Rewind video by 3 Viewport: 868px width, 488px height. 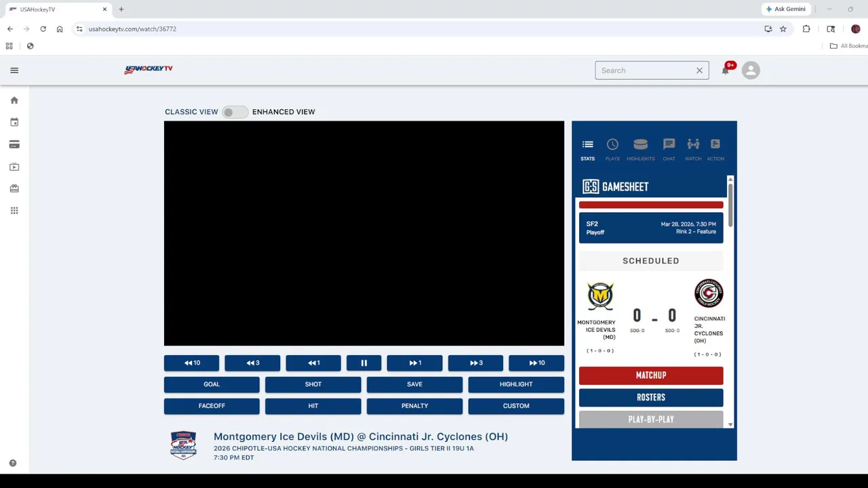point(252,363)
